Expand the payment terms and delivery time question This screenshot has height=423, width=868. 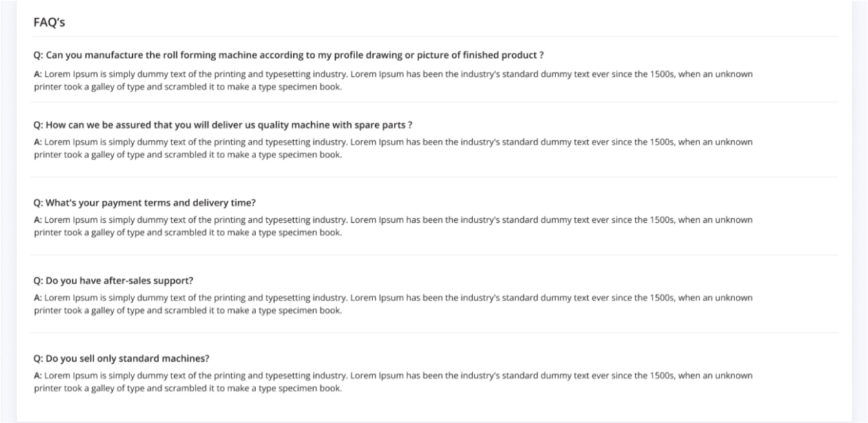(x=145, y=202)
